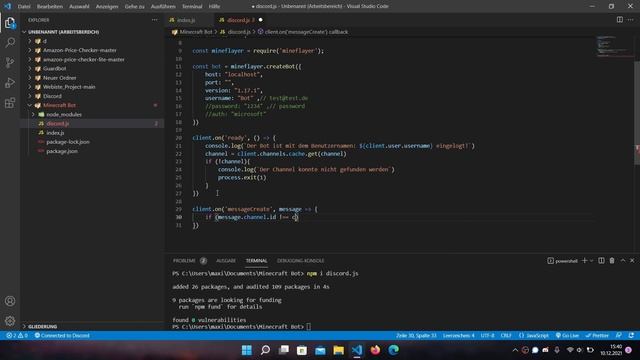Screen dimensions: 640x360
Task: Switch to the Ausgabe panel tab
Action: pyautogui.click(x=226, y=260)
